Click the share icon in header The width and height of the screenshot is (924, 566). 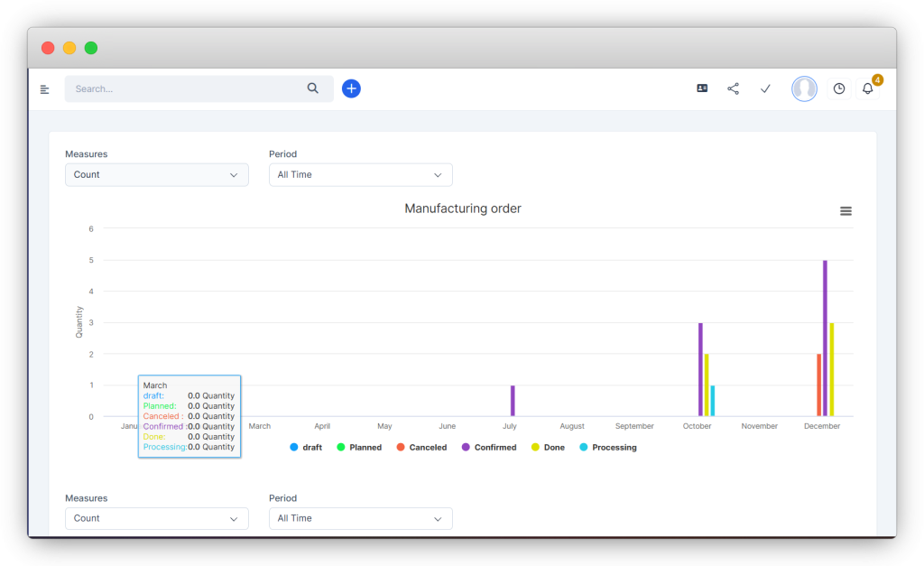(734, 88)
